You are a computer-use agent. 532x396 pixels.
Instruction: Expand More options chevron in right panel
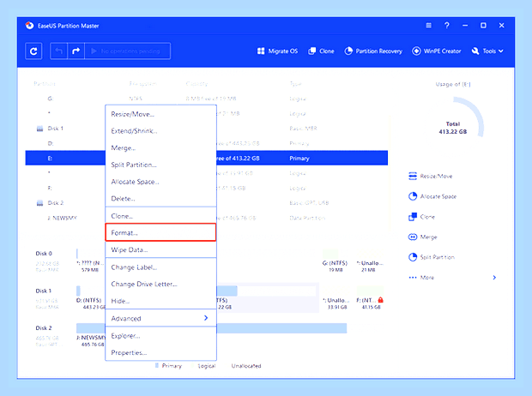coord(494,278)
